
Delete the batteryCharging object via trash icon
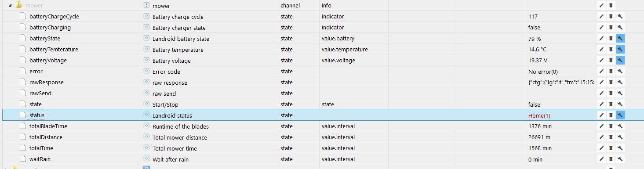611,27
